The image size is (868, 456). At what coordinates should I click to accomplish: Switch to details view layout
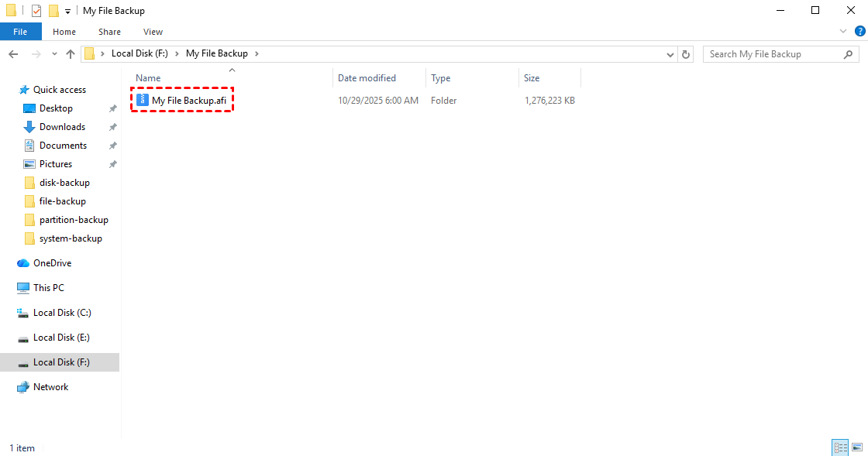840,447
